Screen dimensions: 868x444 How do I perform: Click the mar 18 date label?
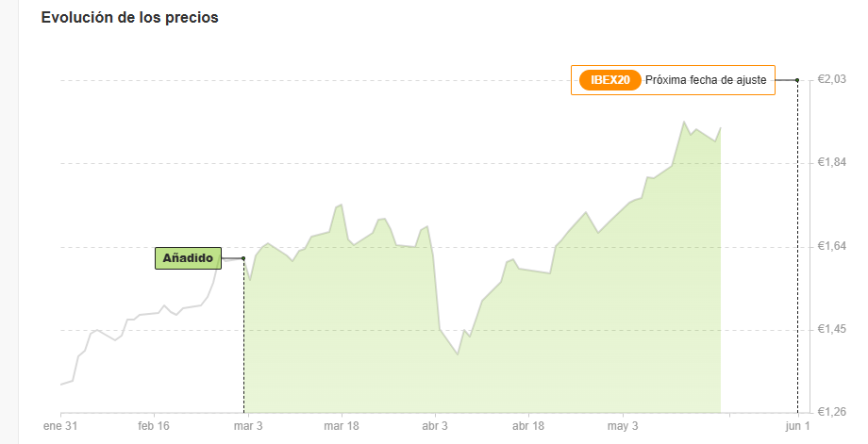[x=341, y=426]
